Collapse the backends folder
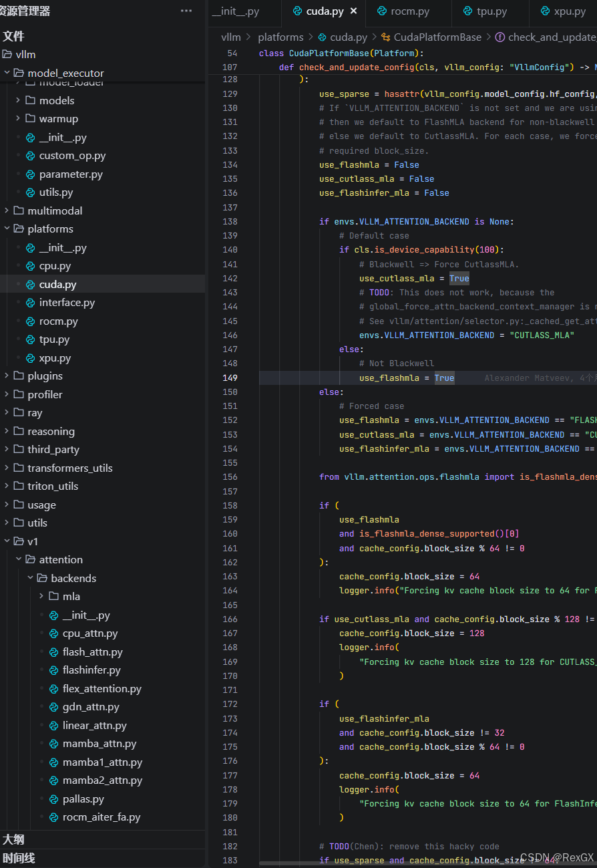The width and height of the screenshot is (597, 868). pos(31,578)
